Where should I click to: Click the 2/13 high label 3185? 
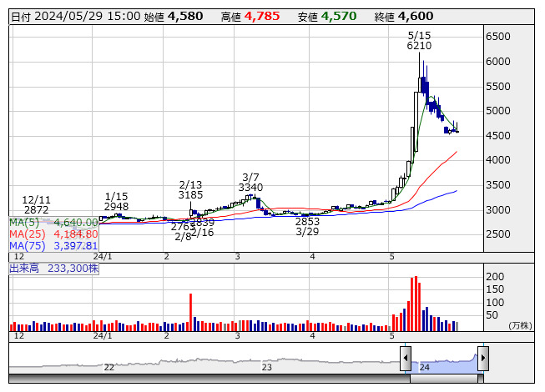190,195
